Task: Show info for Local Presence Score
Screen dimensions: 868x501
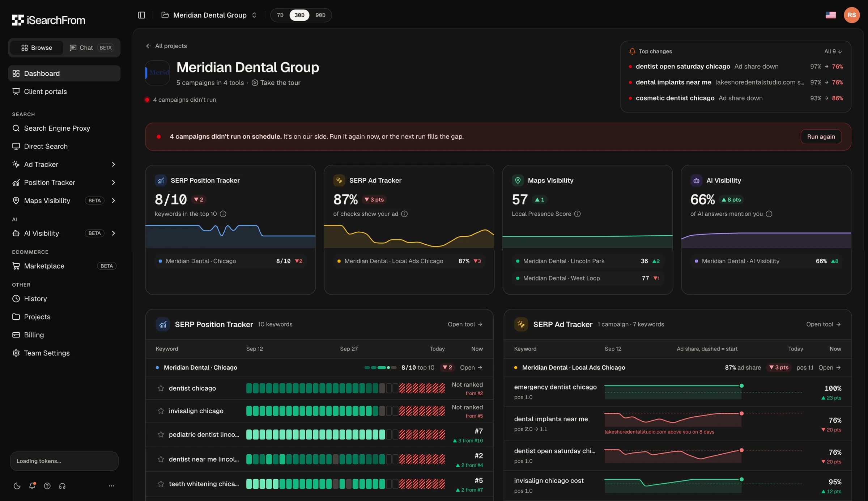Action: [578, 214]
